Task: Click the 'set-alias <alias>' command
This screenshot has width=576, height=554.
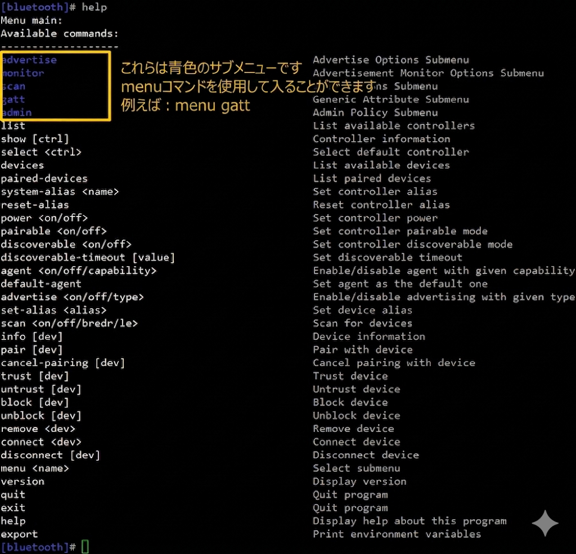Action: [54, 310]
